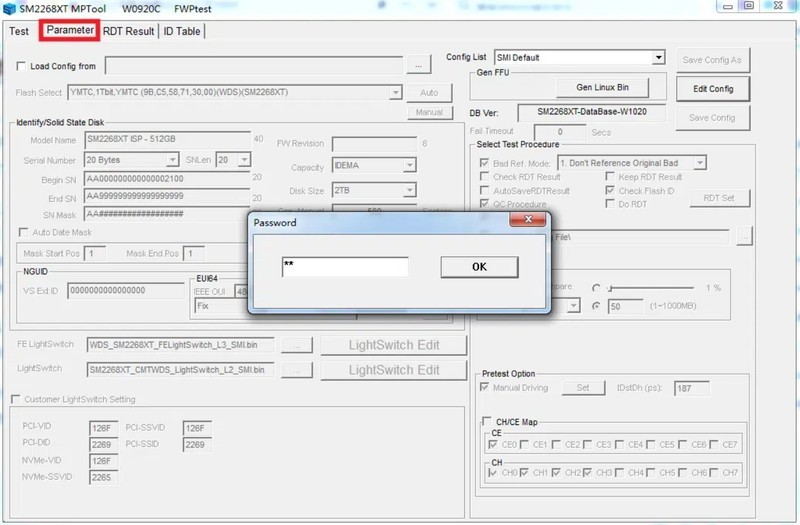800x525 pixels.
Task: Switch to the Test tab
Action: 19,31
